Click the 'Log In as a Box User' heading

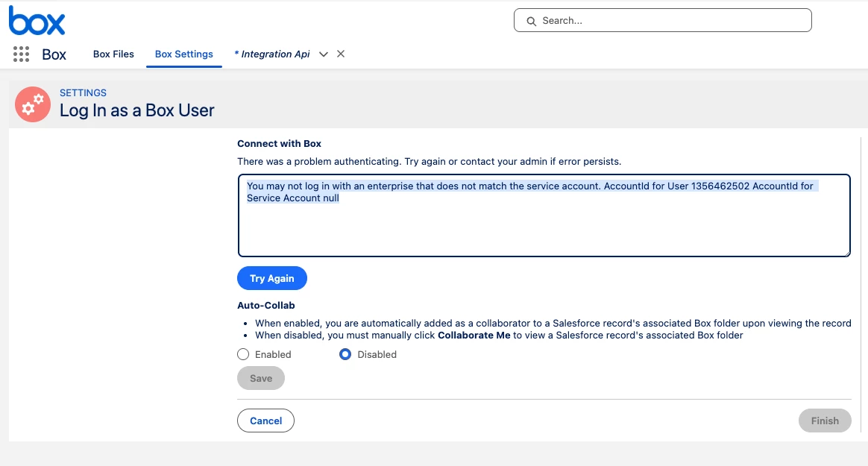(136, 110)
